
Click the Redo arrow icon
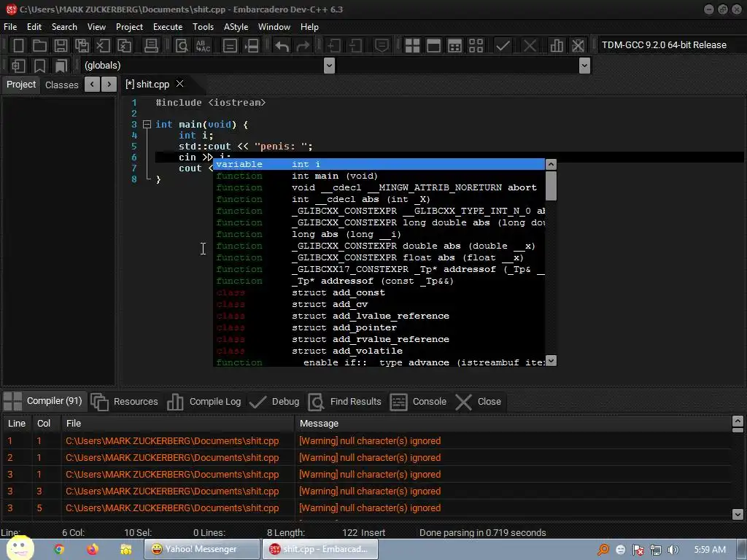(x=303, y=46)
